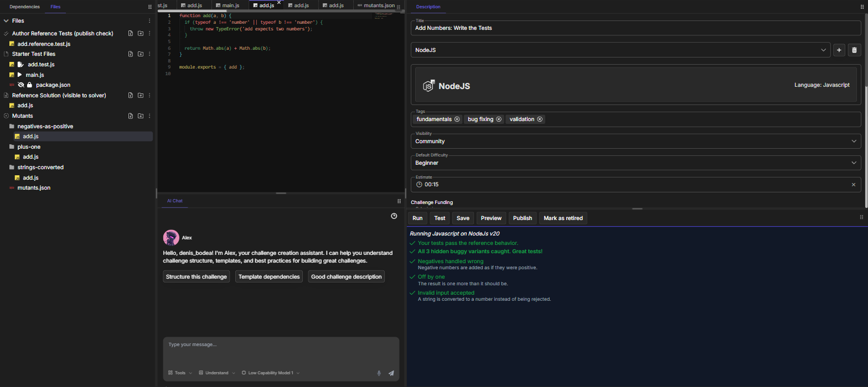
Task: Open Reference Solution more options menu
Action: pos(150,96)
